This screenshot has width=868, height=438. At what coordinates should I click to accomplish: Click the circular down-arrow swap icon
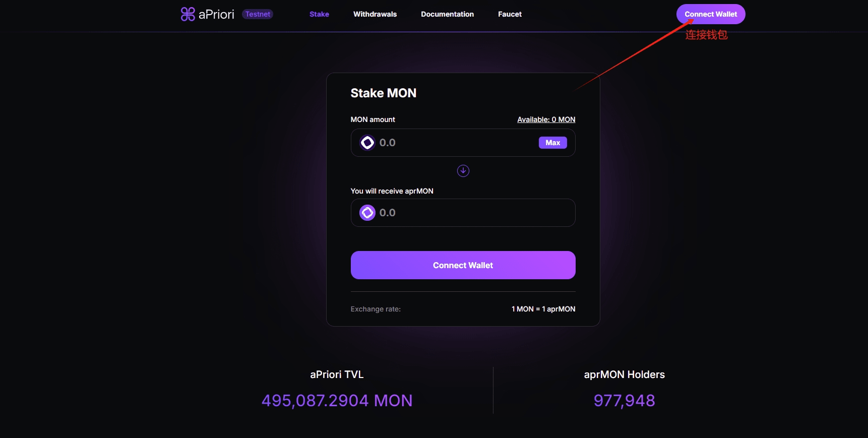tap(463, 171)
